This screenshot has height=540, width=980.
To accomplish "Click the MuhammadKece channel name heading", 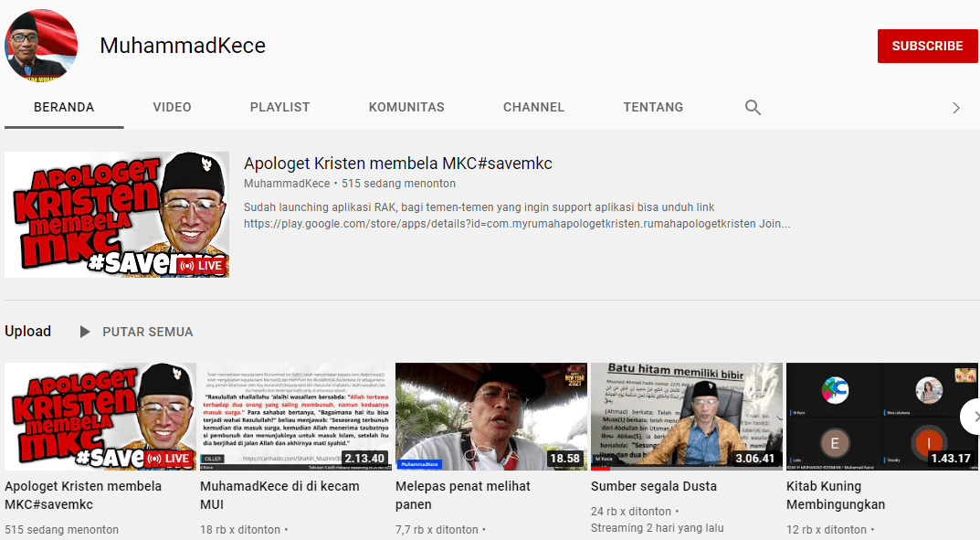I will click(183, 46).
